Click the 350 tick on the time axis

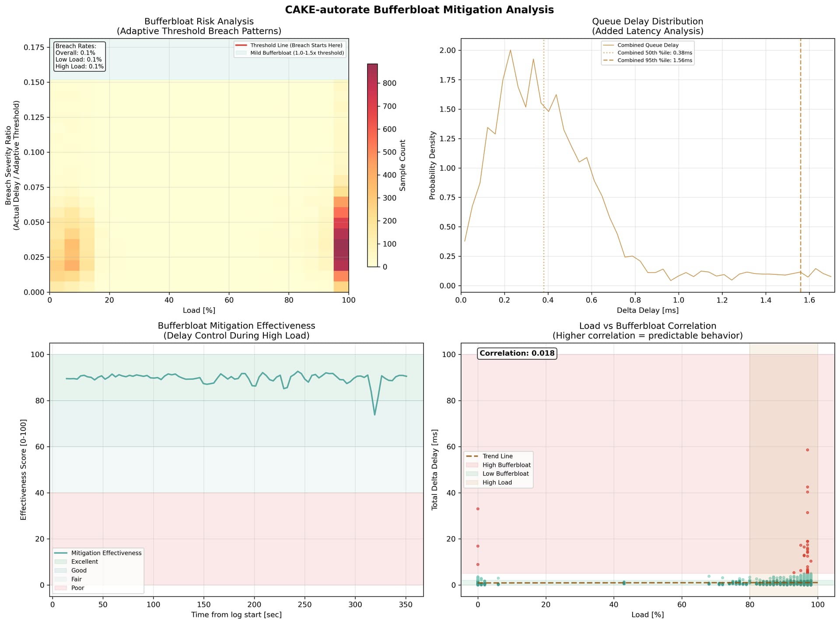coord(406,604)
